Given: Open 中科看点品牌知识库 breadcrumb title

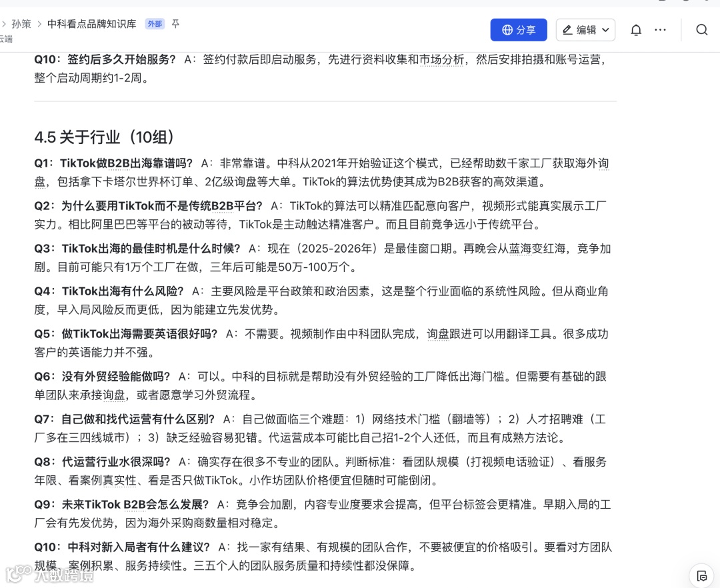Looking at the screenshot, I should [x=92, y=24].
